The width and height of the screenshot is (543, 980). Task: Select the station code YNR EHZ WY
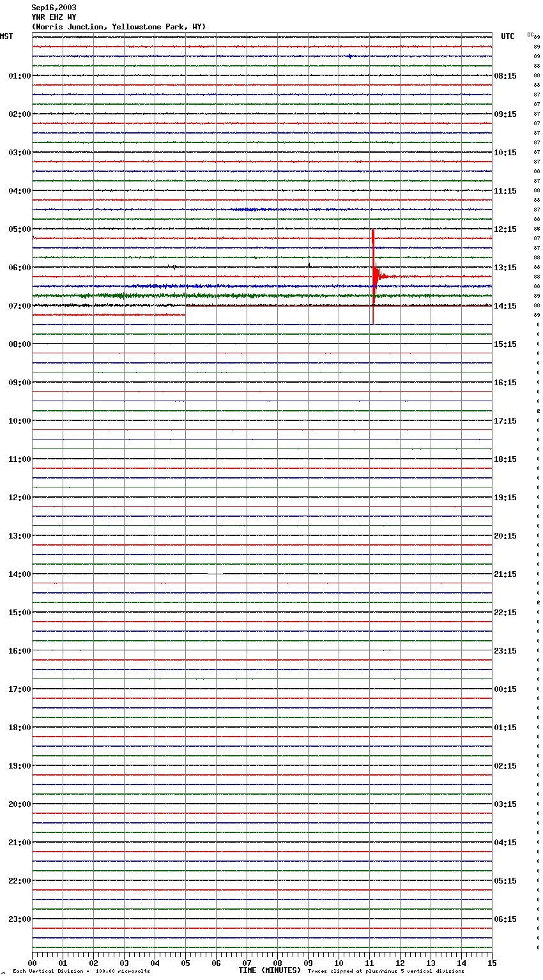54,17
